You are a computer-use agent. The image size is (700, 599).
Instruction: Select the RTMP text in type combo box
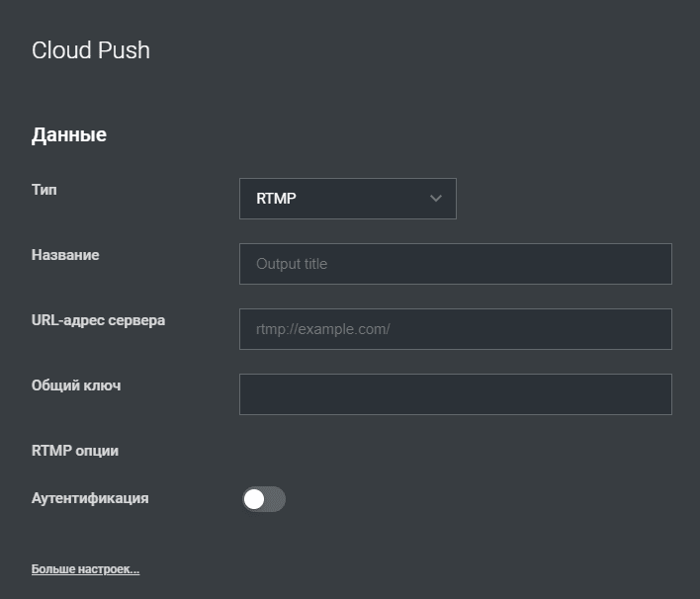tap(276, 198)
